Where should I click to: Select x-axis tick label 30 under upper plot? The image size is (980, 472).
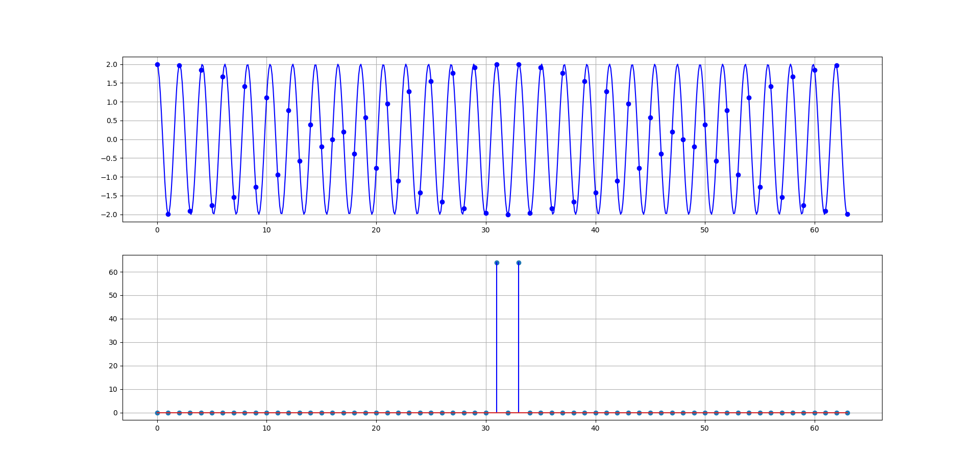[x=485, y=230]
